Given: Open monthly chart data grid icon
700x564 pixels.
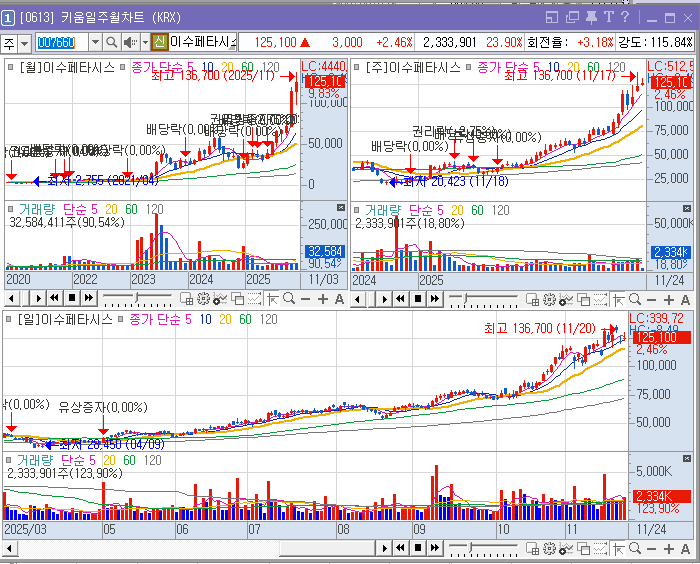Looking at the screenshot, I should point(186,299).
